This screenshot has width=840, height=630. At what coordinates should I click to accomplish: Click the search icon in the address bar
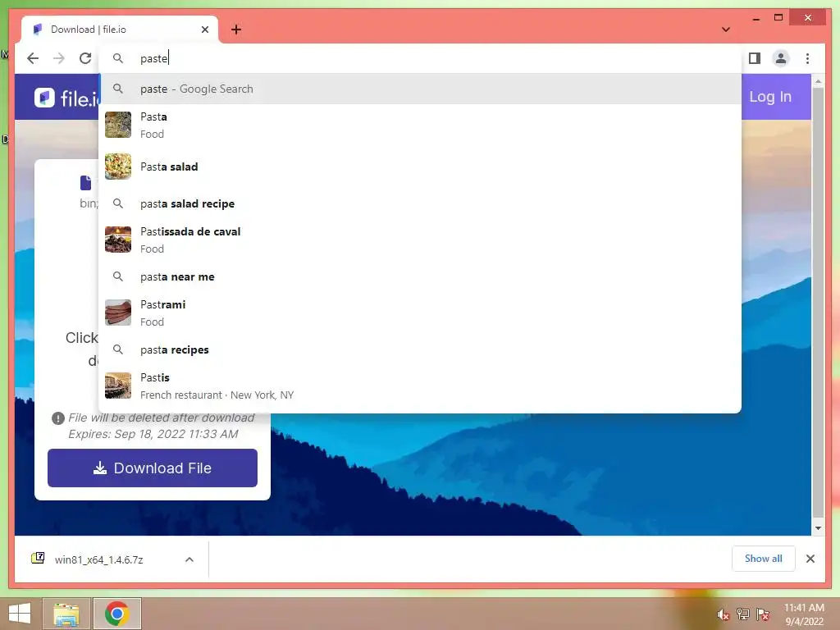[x=118, y=58]
